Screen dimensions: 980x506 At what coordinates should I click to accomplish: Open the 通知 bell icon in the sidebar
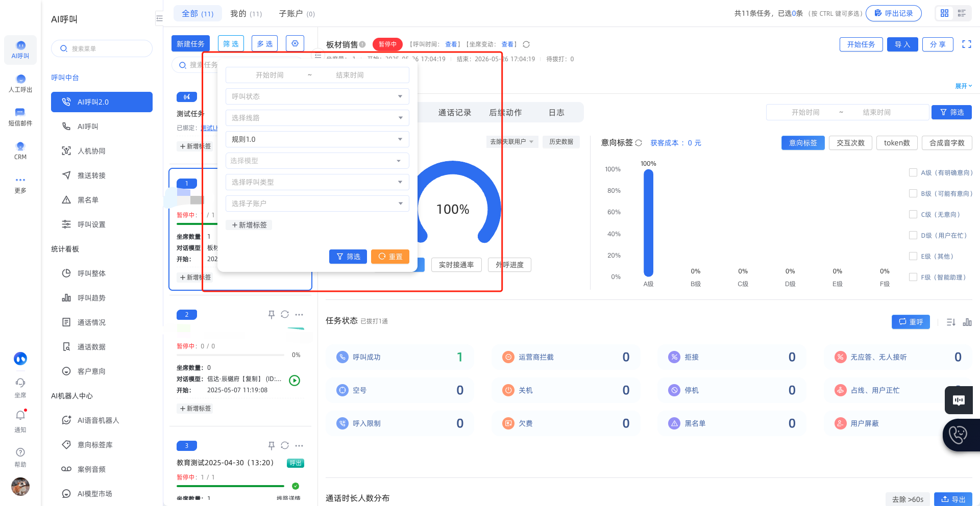20,415
